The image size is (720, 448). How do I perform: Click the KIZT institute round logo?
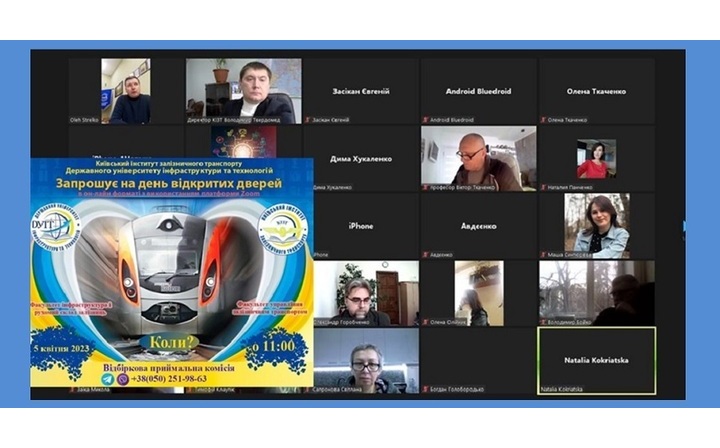282,229
